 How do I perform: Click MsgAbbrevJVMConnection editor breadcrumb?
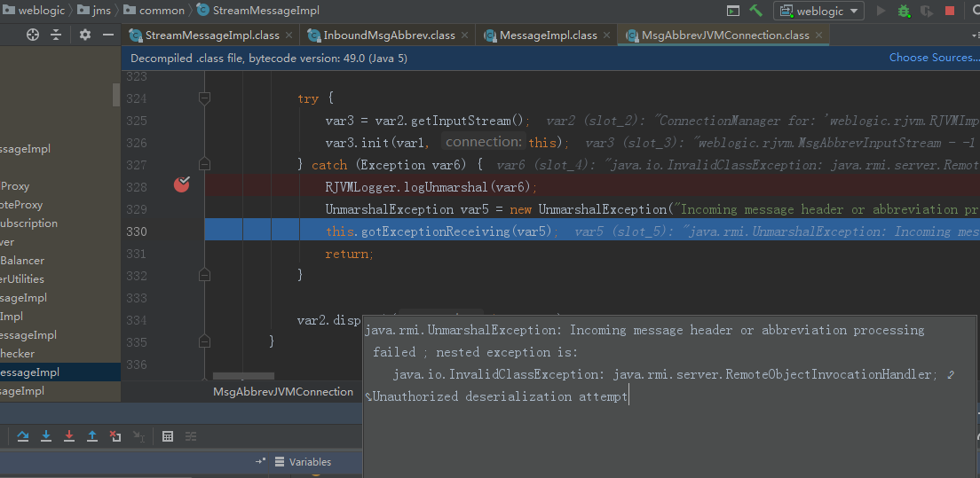coord(283,391)
